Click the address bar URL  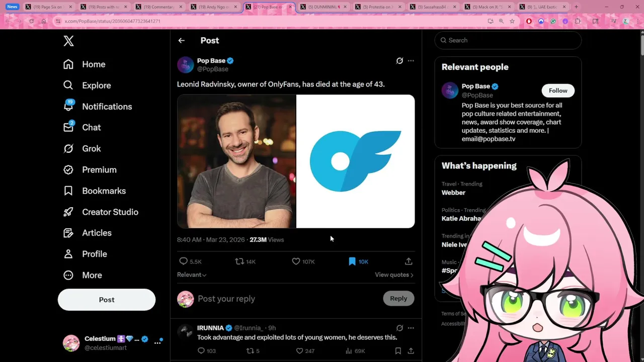pos(113,21)
